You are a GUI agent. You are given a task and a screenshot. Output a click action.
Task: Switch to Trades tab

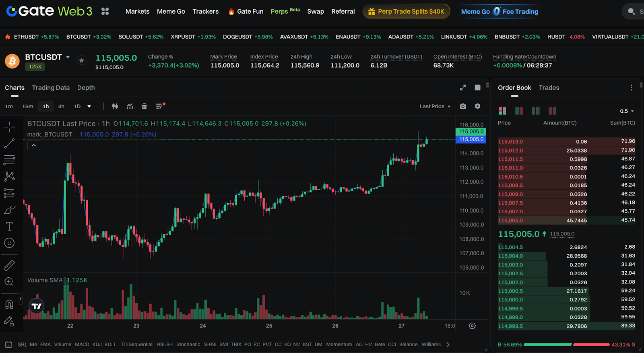pyautogui.click(x=549, y=88)
